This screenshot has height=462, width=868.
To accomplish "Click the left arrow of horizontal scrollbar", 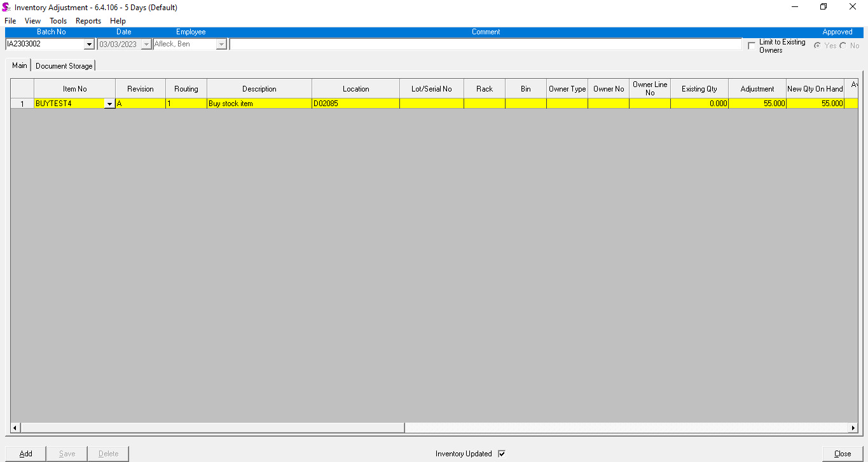I will (x=15, y=428).
